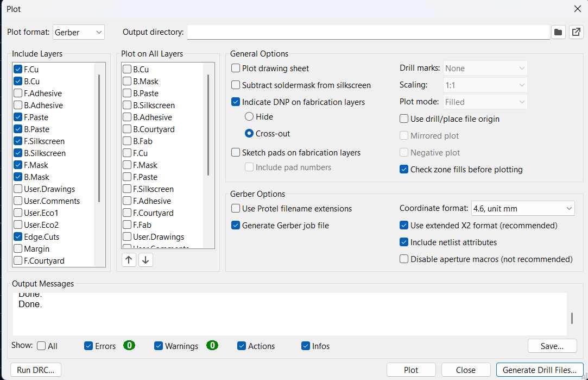588x380 pixels.
Task: Click the open output directory in file explorer icon
Action: pyautogui.click(x=576, y=32)
